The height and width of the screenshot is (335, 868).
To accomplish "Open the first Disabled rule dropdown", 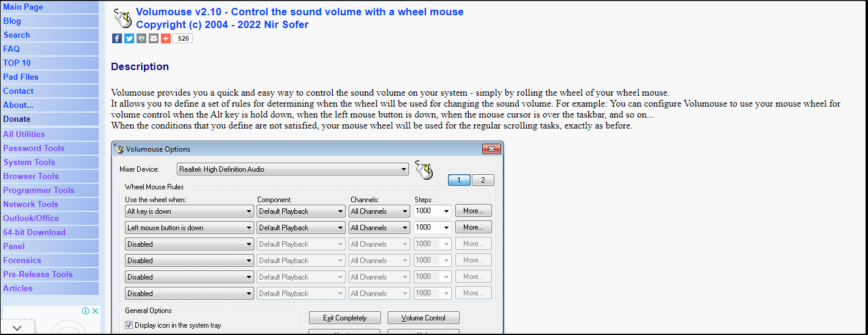I will tap(189, 244).
